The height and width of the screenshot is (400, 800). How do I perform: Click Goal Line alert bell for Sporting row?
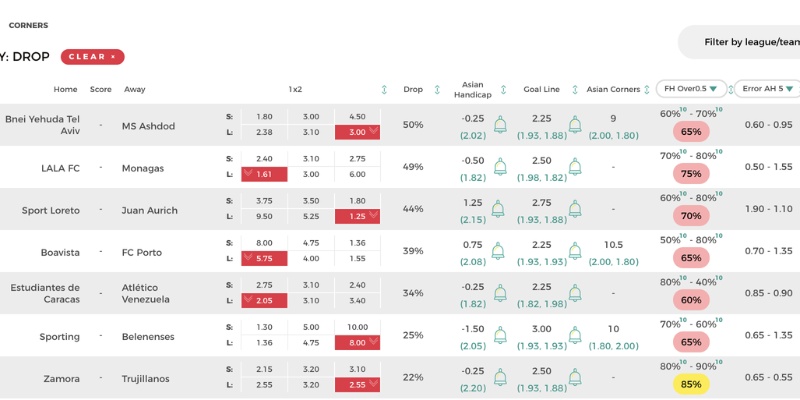pos(575,335)
